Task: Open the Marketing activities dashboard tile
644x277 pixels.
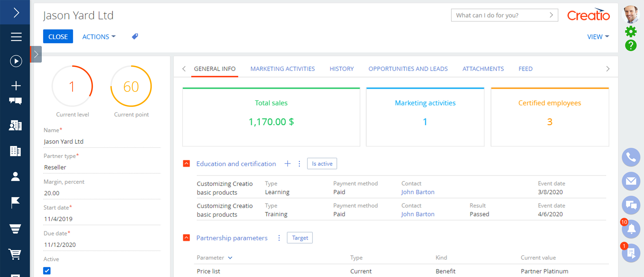Action: click(x=425, y=117)
